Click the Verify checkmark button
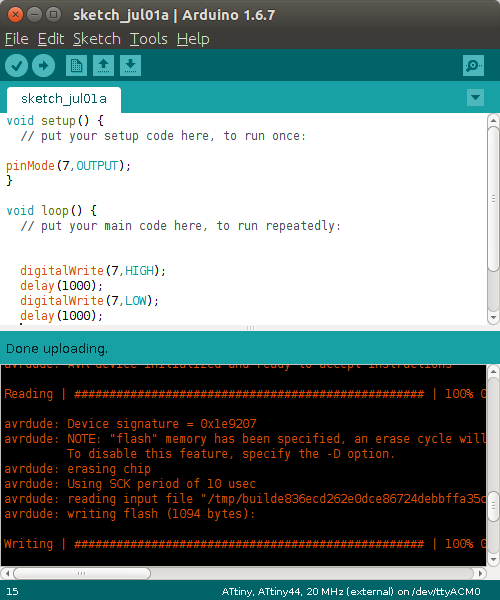The height and width of the screenshot is (600, 500). click(16, 65)
